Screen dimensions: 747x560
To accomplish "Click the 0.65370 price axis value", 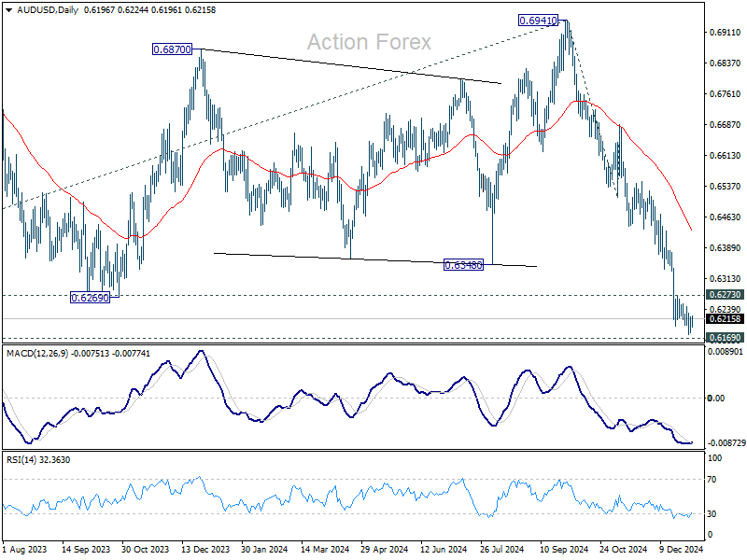I will tap(726, 186).
